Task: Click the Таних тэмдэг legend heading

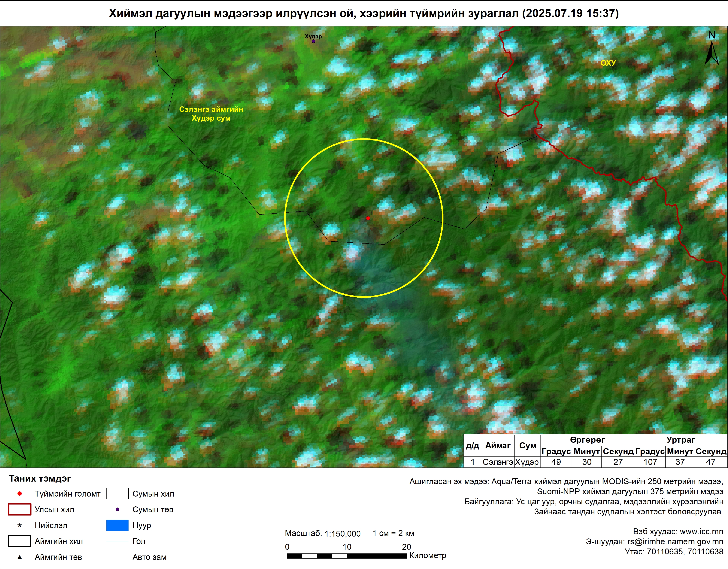Action: 40,478
